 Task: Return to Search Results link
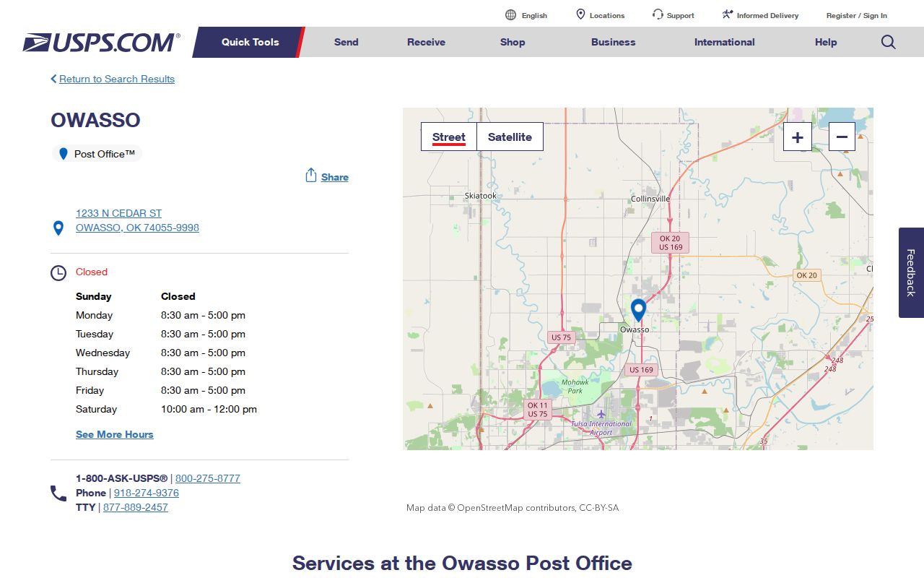tap(117, 79)
